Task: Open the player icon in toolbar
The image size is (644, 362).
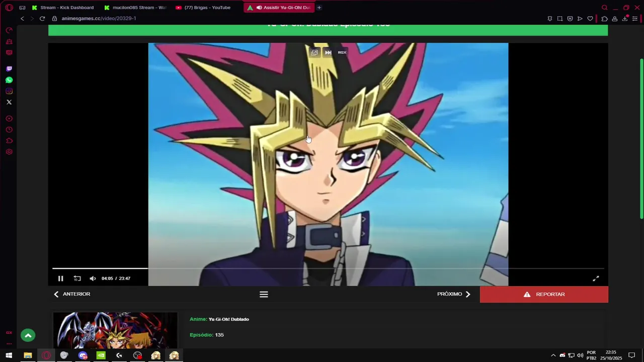Action: coord(580,19)
